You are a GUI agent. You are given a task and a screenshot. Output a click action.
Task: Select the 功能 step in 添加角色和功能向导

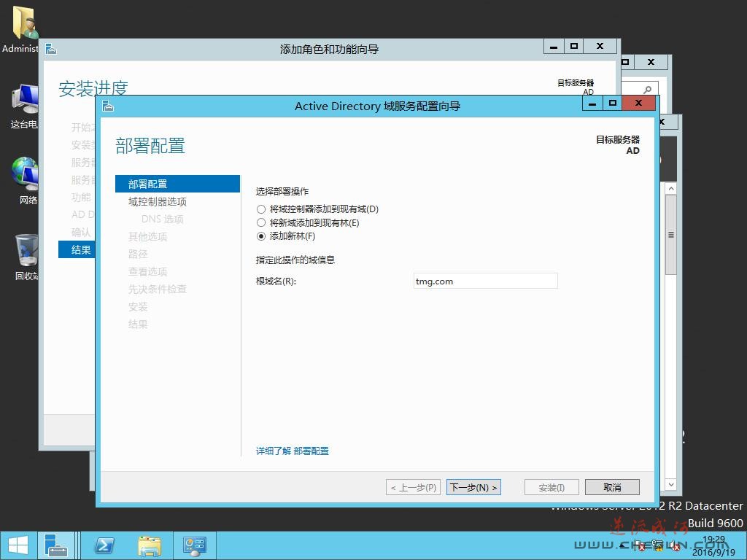pos(81,197)
